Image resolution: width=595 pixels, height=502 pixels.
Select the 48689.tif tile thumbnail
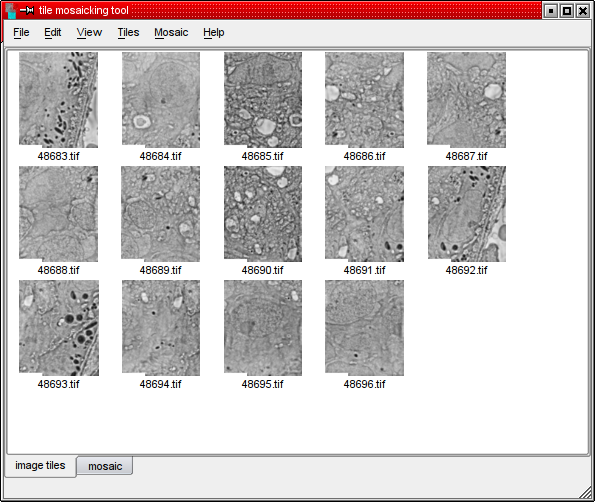(x=161, y=214)
